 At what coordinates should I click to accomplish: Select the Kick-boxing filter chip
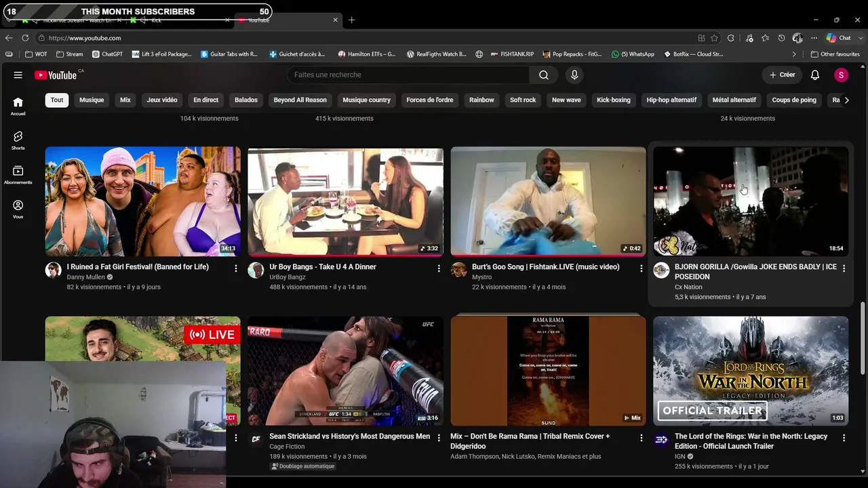coord(614,100)
